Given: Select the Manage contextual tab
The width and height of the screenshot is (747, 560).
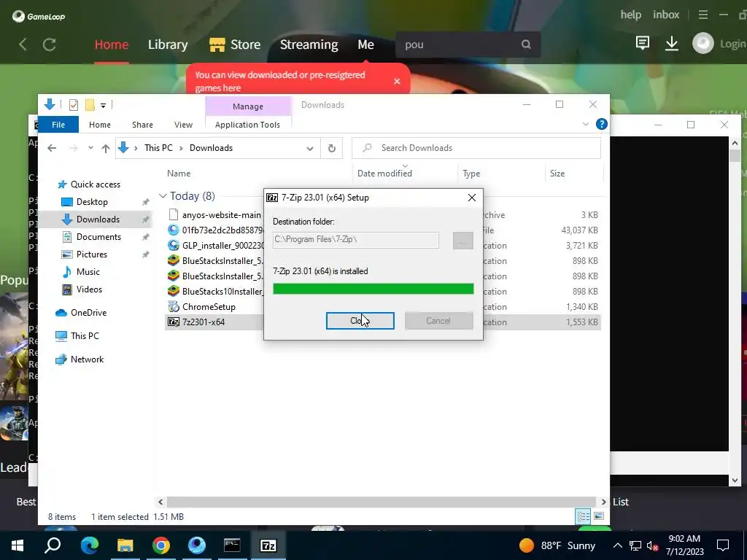Looking at the screenshot, I should [248, 106].
